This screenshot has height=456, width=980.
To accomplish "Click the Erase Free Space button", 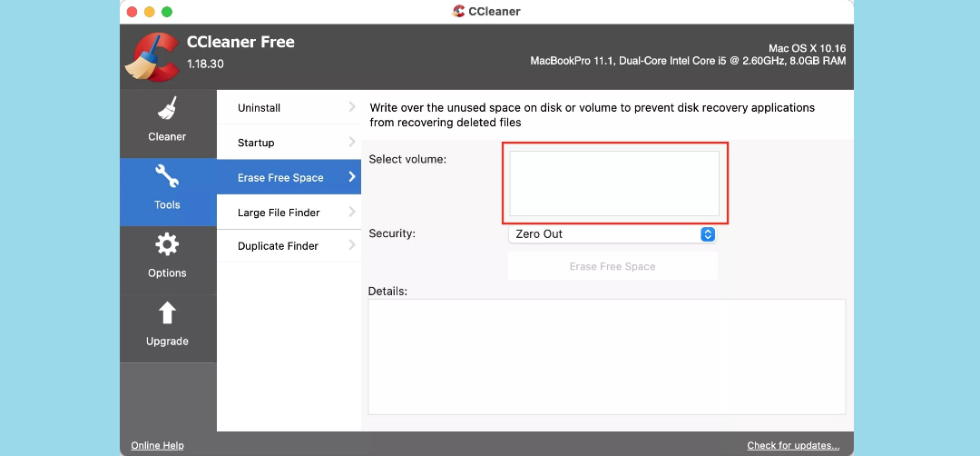I will click(612, 266).
